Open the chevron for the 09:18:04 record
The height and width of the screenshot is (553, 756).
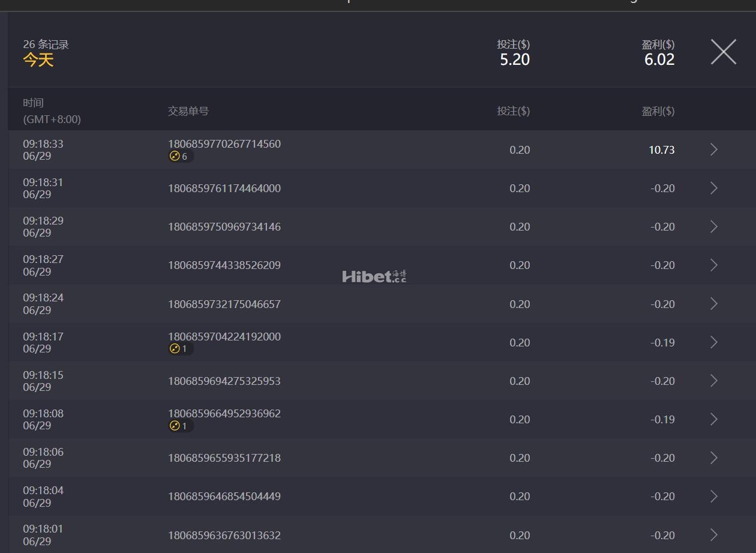[x=713, y=496]
